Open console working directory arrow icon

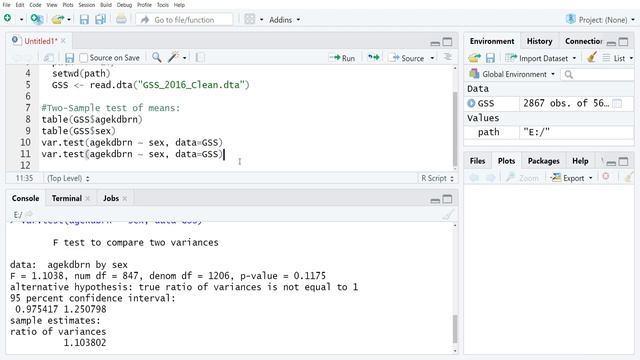click(29, 215)
